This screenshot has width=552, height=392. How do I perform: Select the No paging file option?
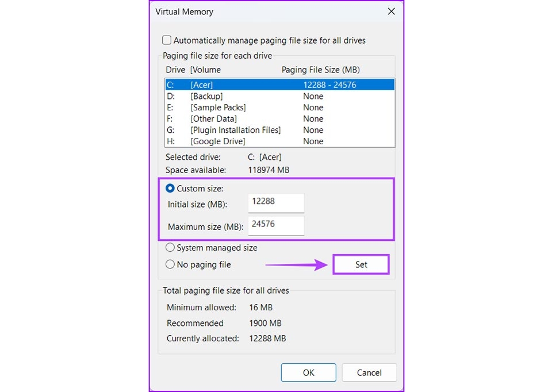pos(170,264)
